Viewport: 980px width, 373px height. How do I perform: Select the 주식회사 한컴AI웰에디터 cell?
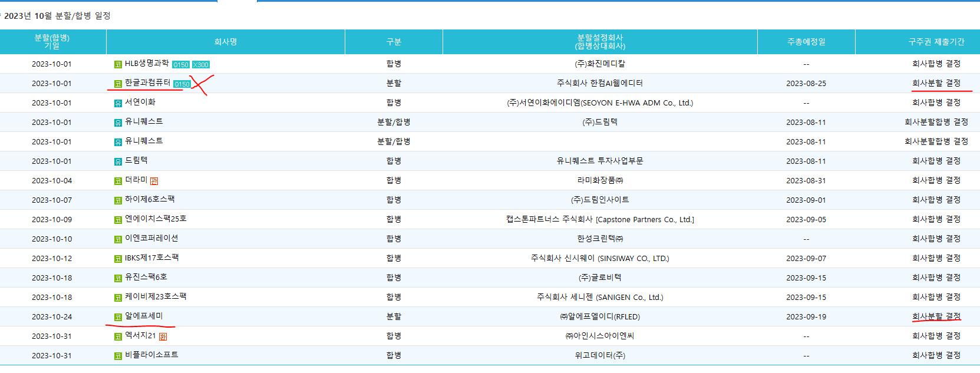[x=600, y=83]
